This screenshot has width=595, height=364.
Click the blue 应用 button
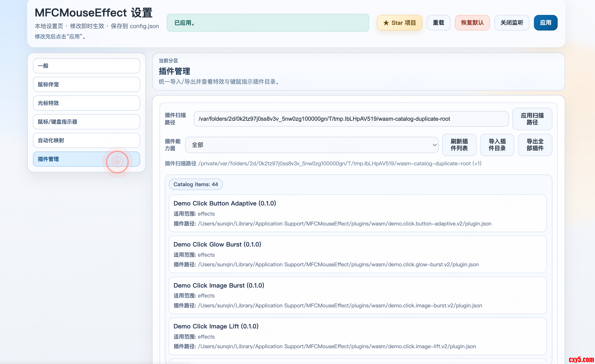tap(545, 23)
